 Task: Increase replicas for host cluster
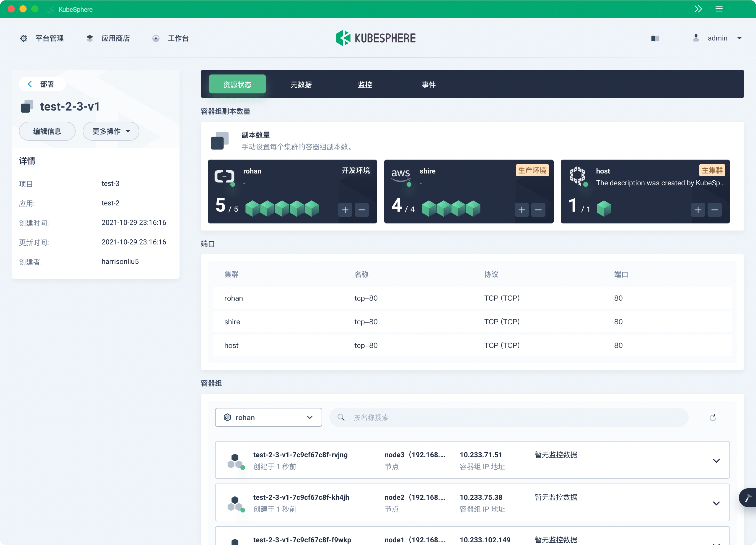pyautogui.click(x=698, y=210)
